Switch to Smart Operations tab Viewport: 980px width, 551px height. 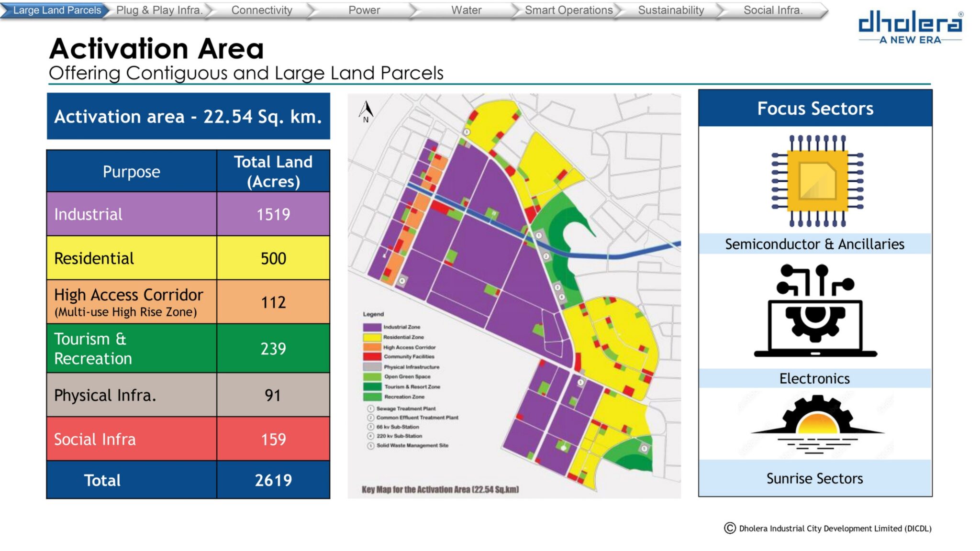click(x=568, y=10)
